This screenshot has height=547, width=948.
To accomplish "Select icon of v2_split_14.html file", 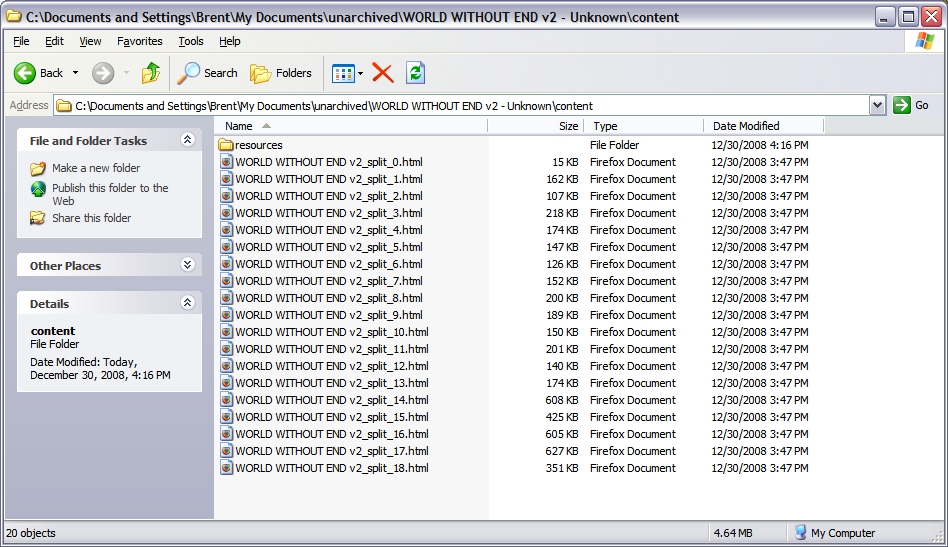I will pyautogui.click(x=227, y=400).
